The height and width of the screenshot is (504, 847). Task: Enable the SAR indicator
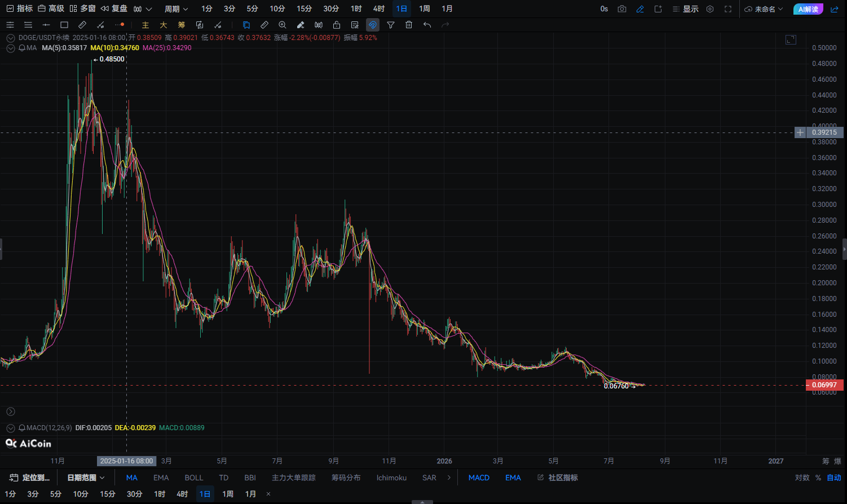point(429,478)
